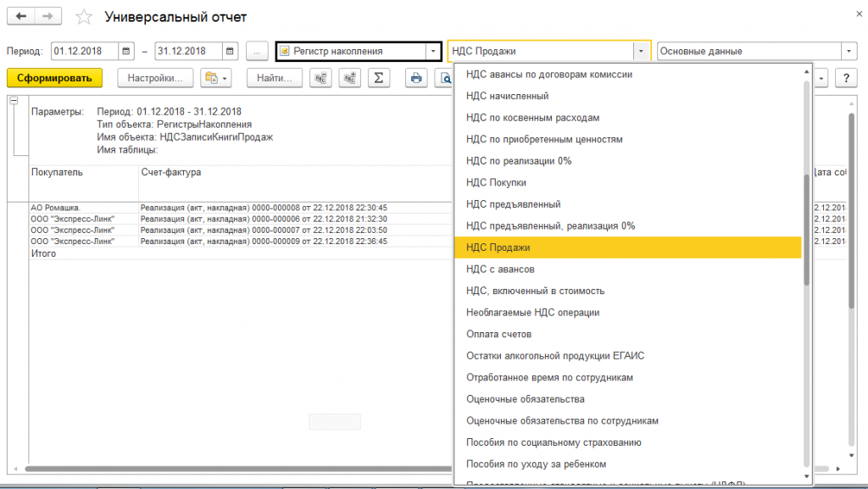Viewport: 868px width, 489px height.
Task: Expand the Регистр накопления dropdown arrow
Action: tap(433, 52)
